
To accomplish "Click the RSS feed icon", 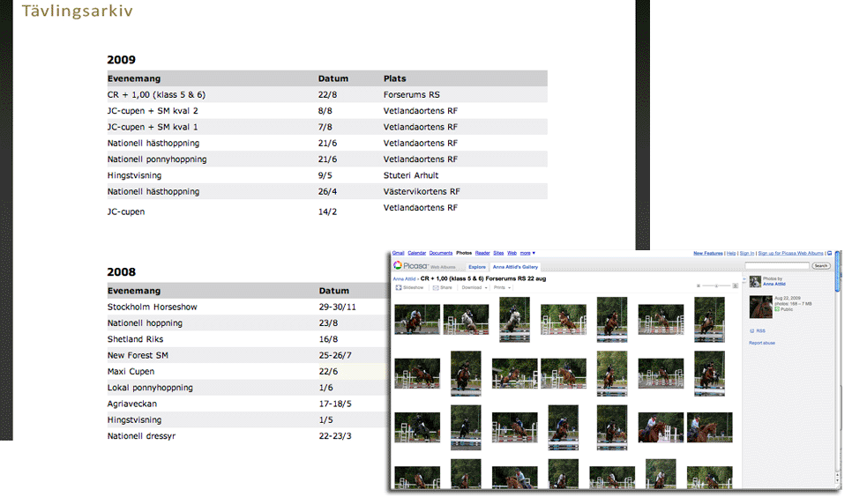I will coord(752,330).
